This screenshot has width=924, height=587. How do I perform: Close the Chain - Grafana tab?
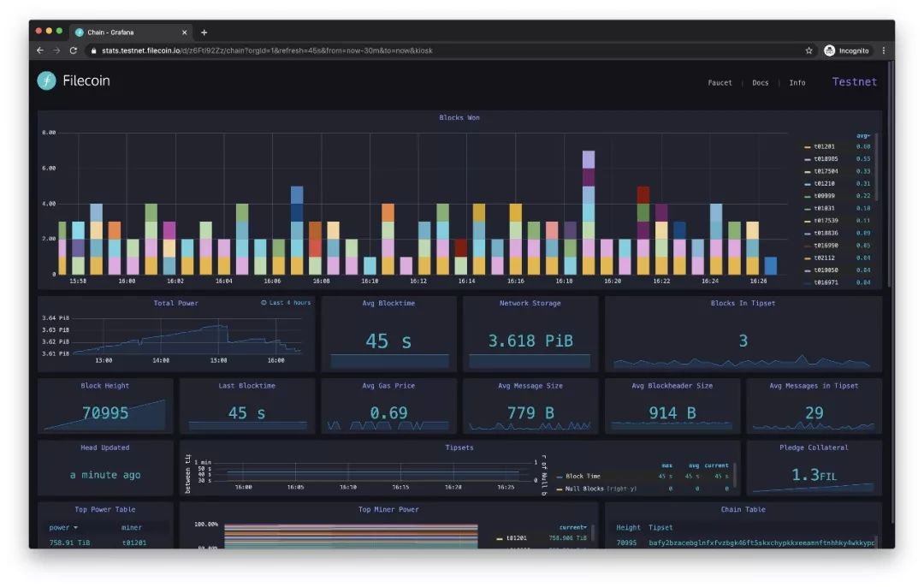point(185,33)
